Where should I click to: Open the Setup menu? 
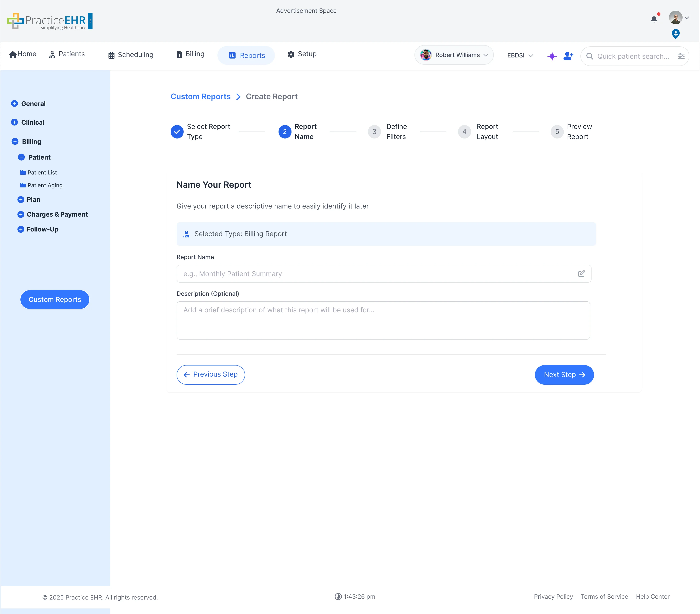(302, 54)
